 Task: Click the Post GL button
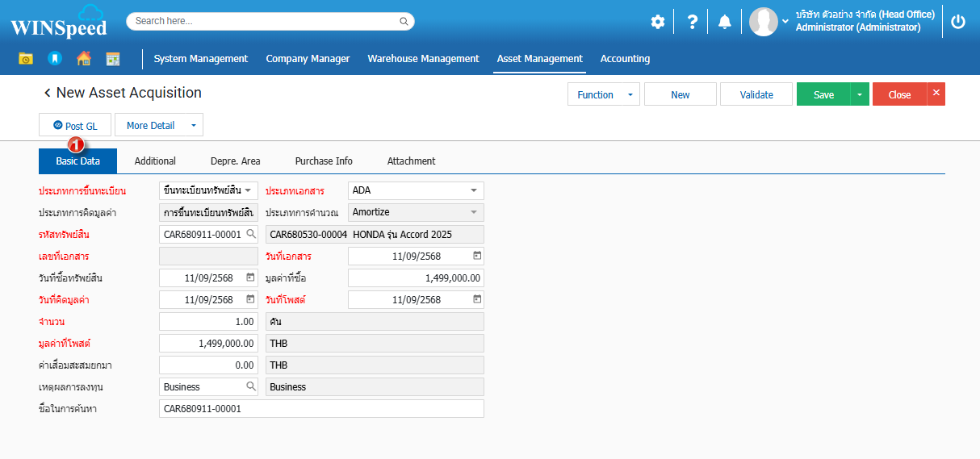74,125
